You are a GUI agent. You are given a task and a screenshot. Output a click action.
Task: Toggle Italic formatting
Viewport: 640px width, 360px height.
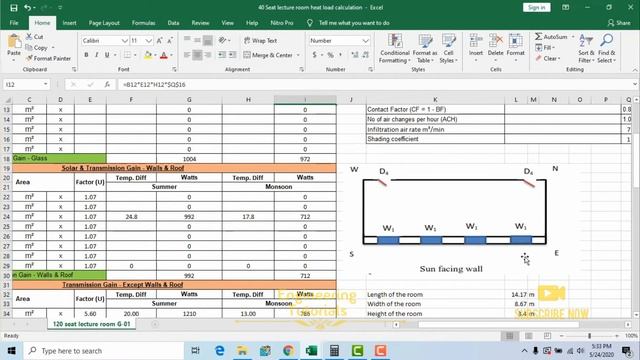click(96, 55)
